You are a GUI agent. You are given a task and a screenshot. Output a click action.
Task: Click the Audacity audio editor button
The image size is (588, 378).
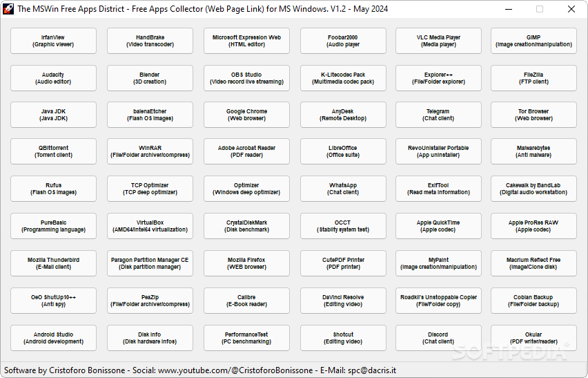[53, 78]
